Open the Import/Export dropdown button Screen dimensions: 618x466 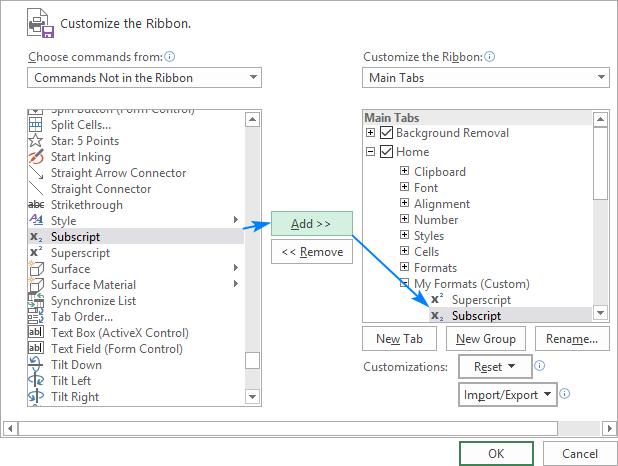click(508, 395)
